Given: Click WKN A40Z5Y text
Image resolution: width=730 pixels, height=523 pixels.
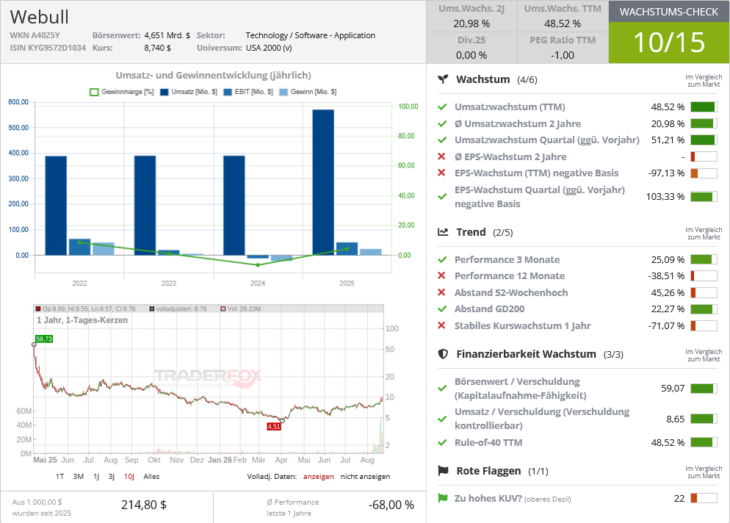Looking at the screenshot, I should [x=35, y=35].
